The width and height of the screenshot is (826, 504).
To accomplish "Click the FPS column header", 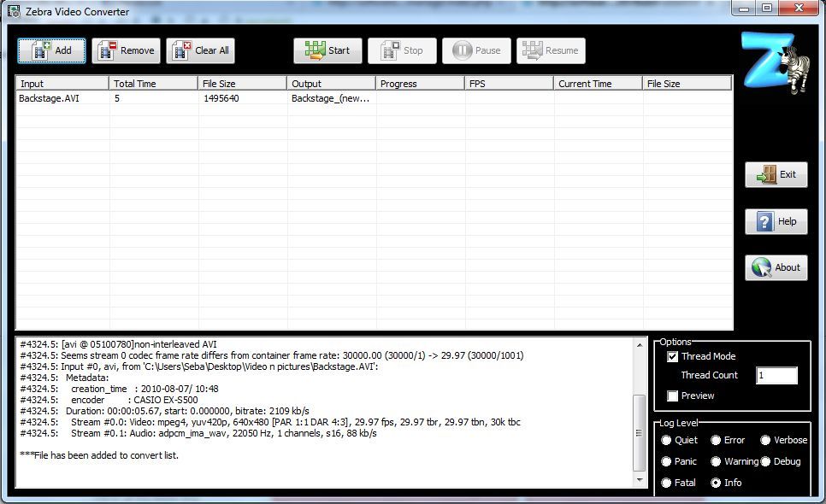I will tap(509, 84).
